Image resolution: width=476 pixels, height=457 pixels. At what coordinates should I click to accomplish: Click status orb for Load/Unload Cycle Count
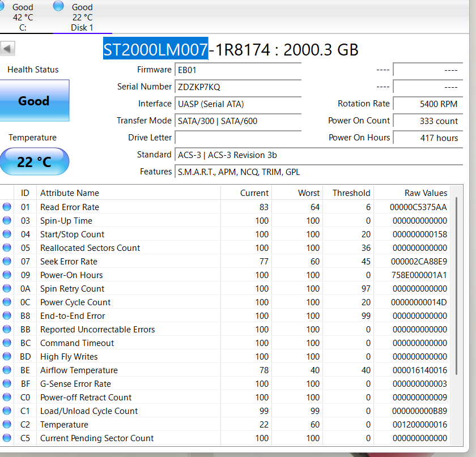point(7,411)
